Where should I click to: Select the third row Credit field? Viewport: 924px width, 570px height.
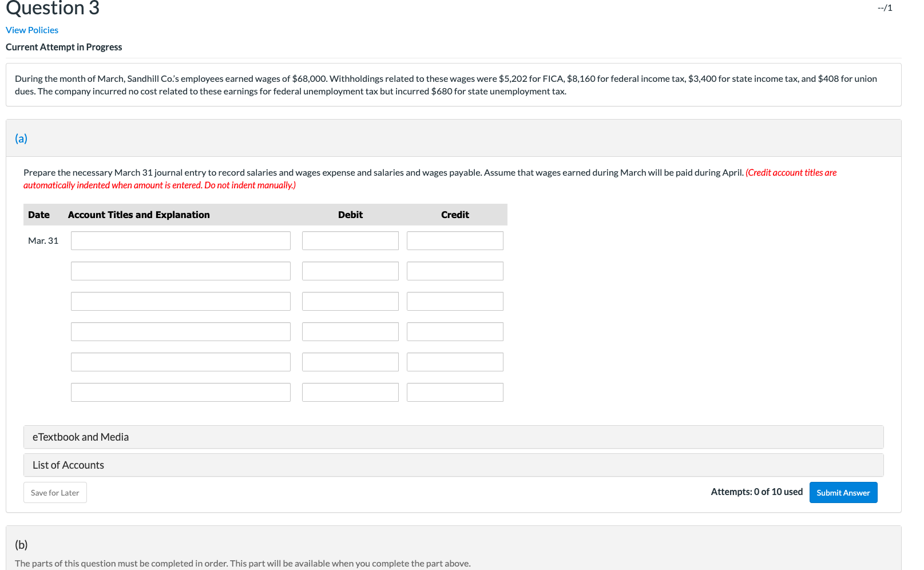[x=454, y=301]
